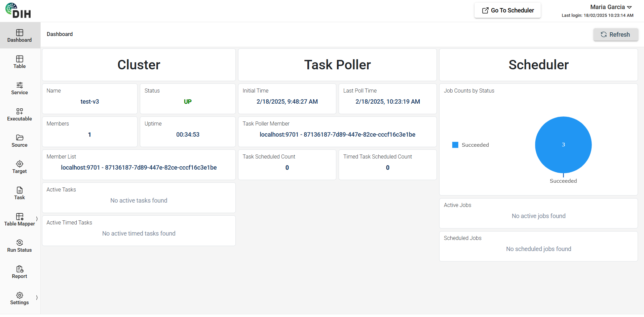Click the Refresh button
This screenshot has width=644, height=317.
[615, 35]
